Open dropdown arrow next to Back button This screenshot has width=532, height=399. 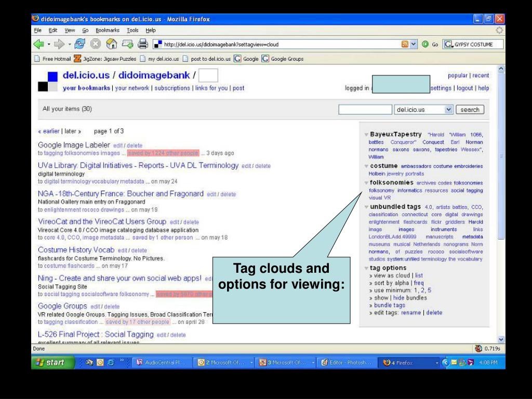pos(49,44)
